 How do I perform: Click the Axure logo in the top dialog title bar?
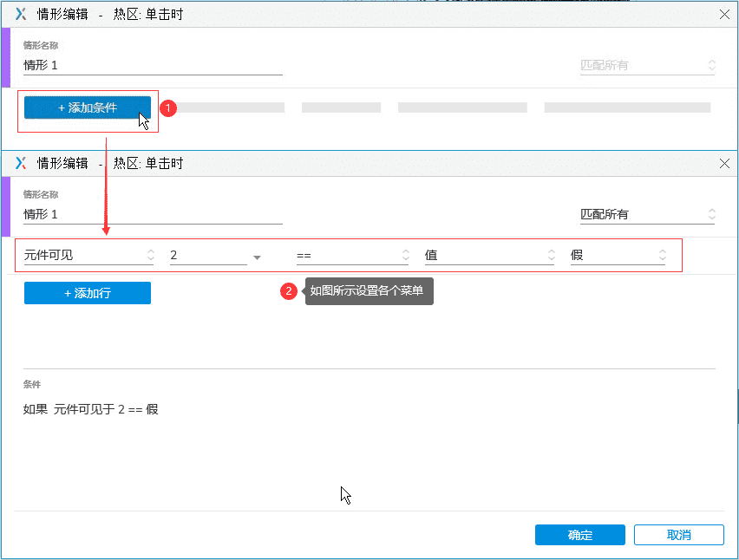pos(20,14)
